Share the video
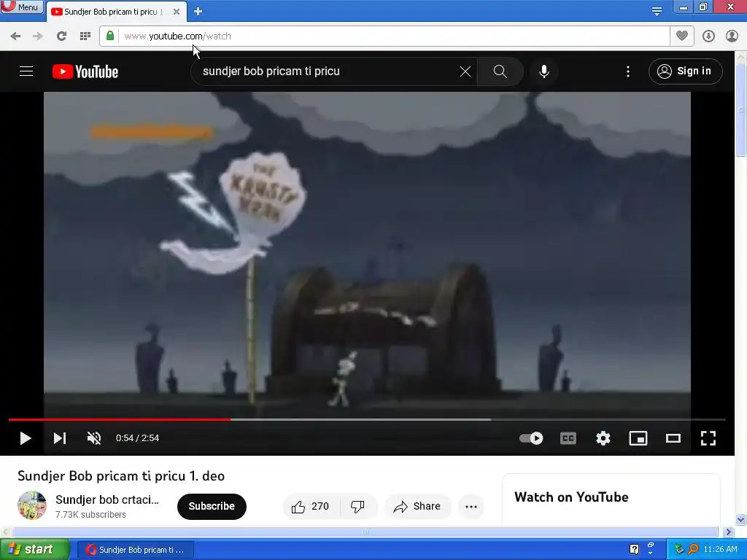The width and height of the screenshot is (747, 560). pyautogui.click(x=417, y=506)
